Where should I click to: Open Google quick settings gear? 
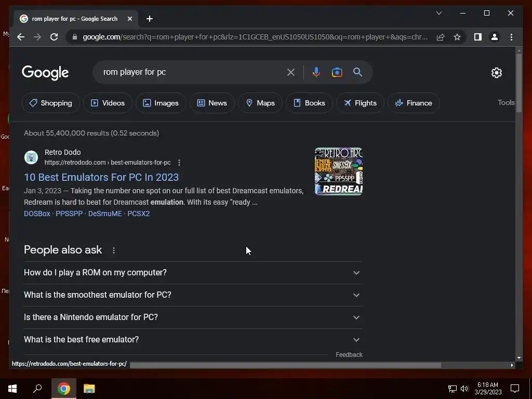pyautogui.click(x=496, y=72)
